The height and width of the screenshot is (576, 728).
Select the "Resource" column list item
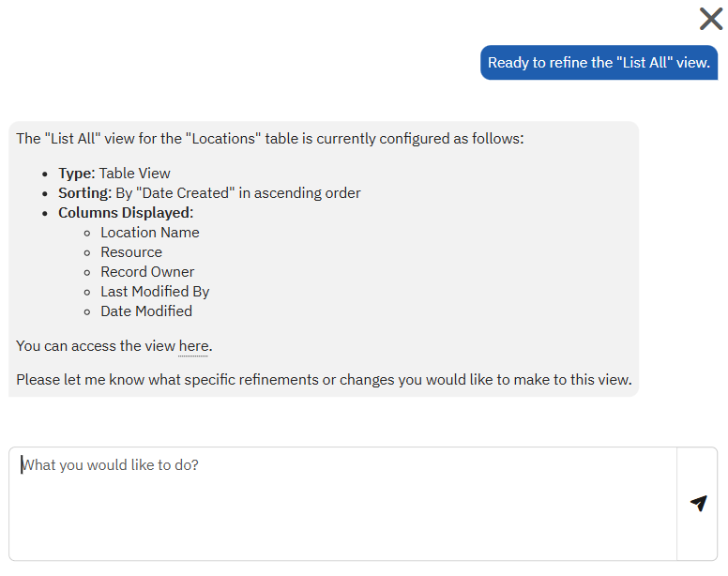click(x=131, y=252)
